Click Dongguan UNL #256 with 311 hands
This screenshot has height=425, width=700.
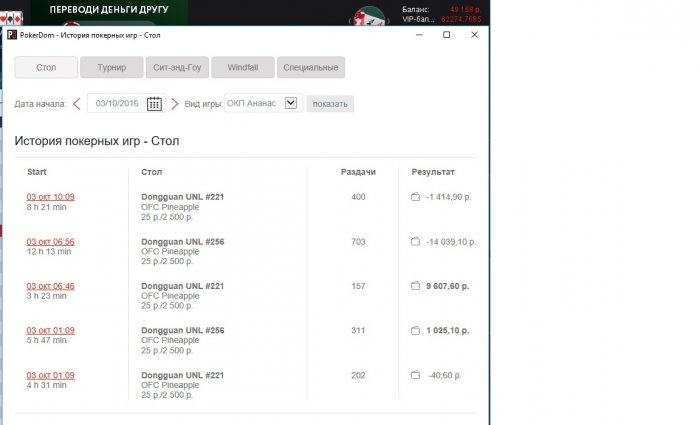point(183,330)
